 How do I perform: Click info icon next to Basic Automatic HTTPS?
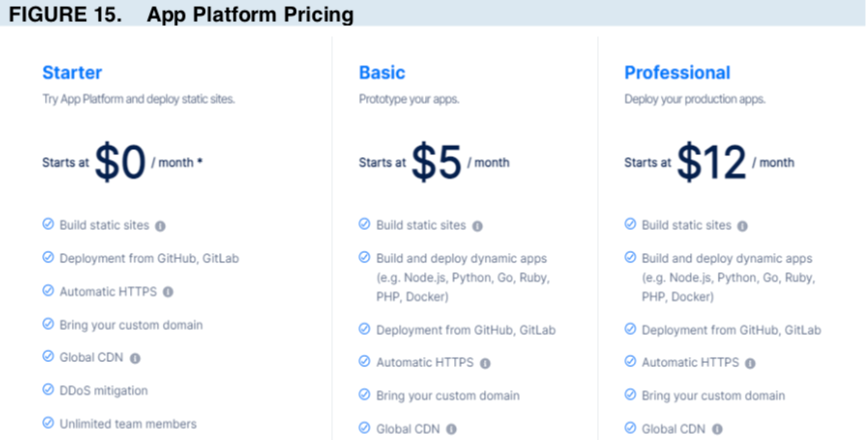[485, 364]
